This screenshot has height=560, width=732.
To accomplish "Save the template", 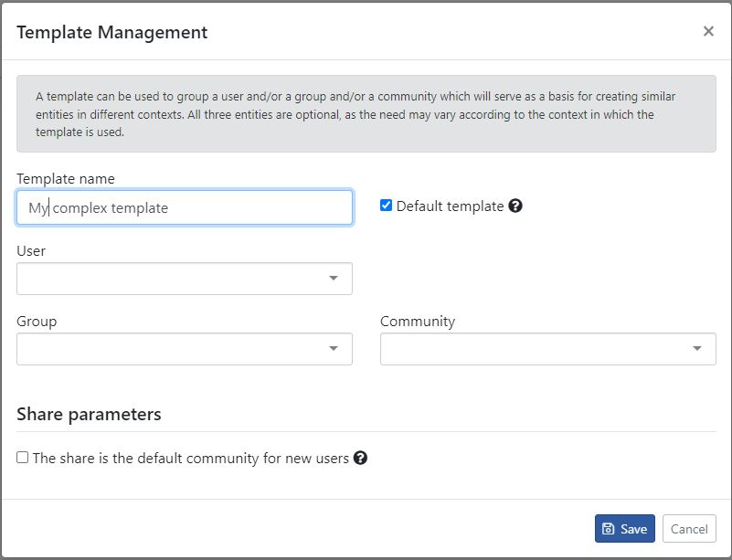I will pos(625,529).
